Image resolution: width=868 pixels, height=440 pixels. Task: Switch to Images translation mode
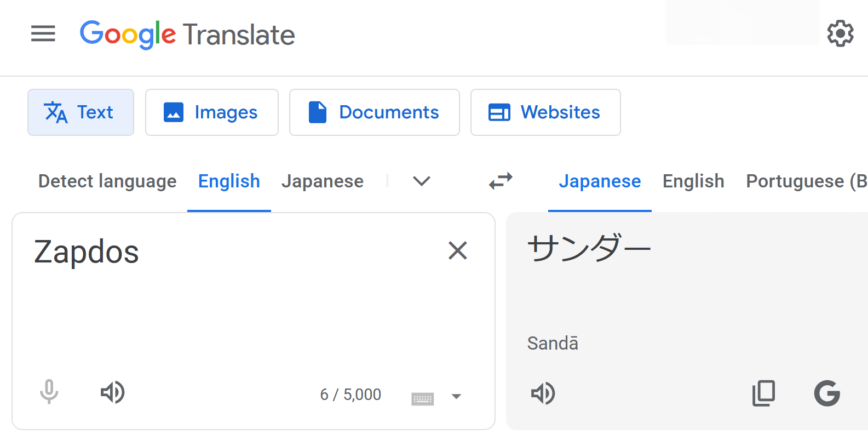[x=212, y=112]
